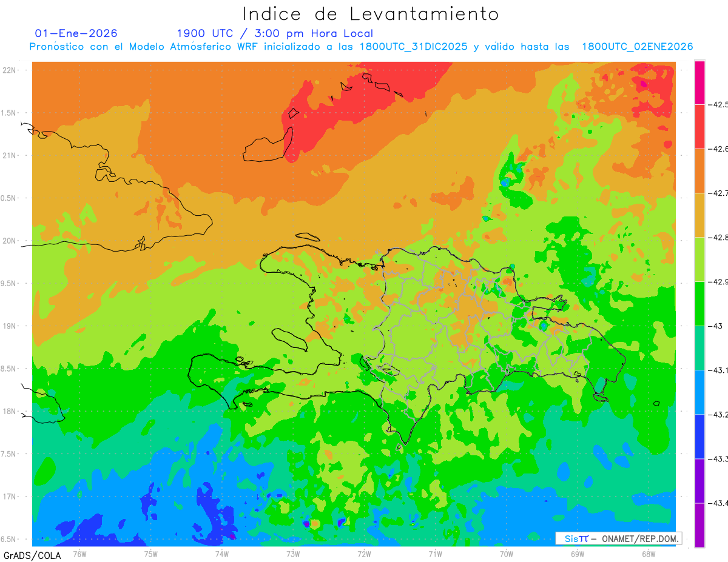This screenshot has width=728, height=562.
Task: Click the indigo color bar segment between -43.3 and -43.4
Action: (x=699, y=481)
